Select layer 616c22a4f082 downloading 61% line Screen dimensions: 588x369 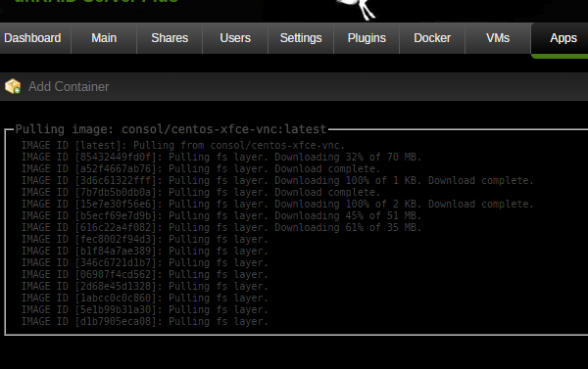(x=221, y=227)
